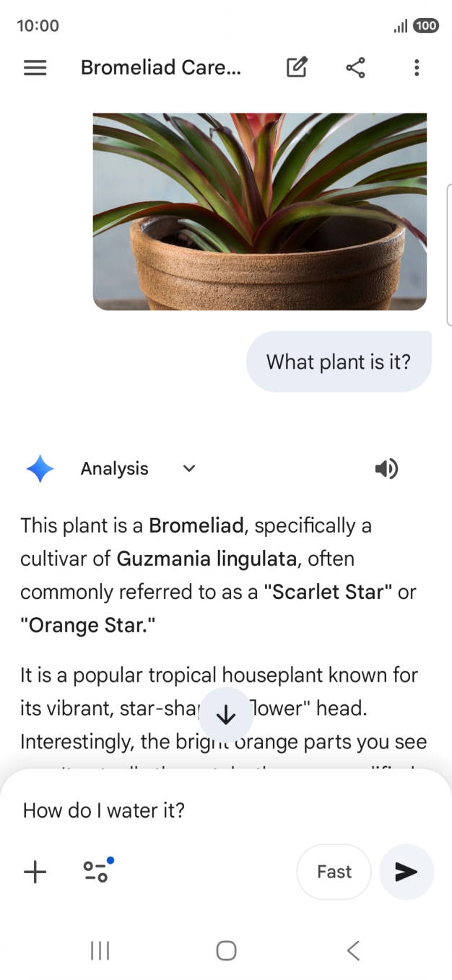Open the Fast model selector
Image resolution: width=452 pixels, height=980 pixels.
click(x=334, y=872)
